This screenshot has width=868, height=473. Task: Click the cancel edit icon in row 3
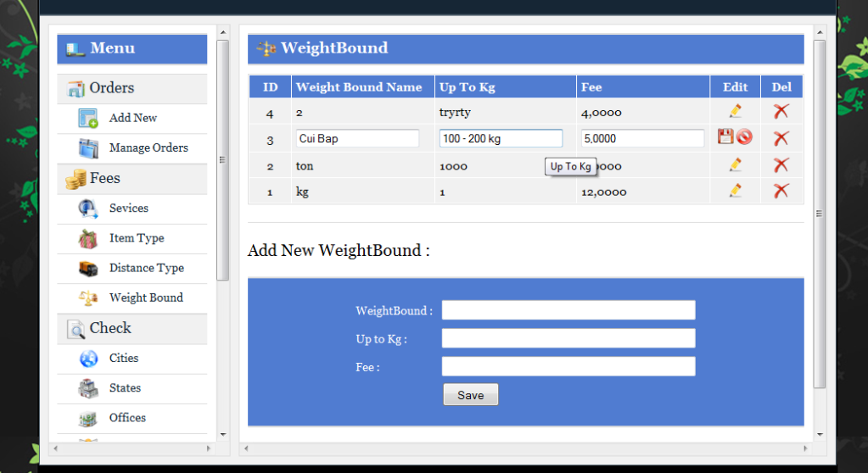(744, 137)
